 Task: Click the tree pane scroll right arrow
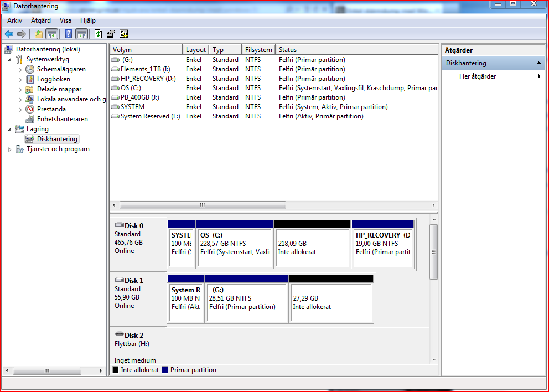coord(101,370)
